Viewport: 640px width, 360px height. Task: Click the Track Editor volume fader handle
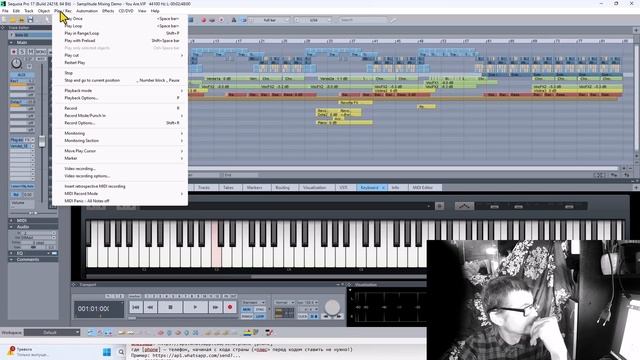pos(42,141)
